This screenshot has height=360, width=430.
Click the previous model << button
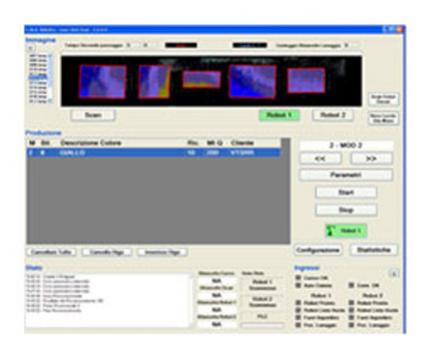click(320, 159)
